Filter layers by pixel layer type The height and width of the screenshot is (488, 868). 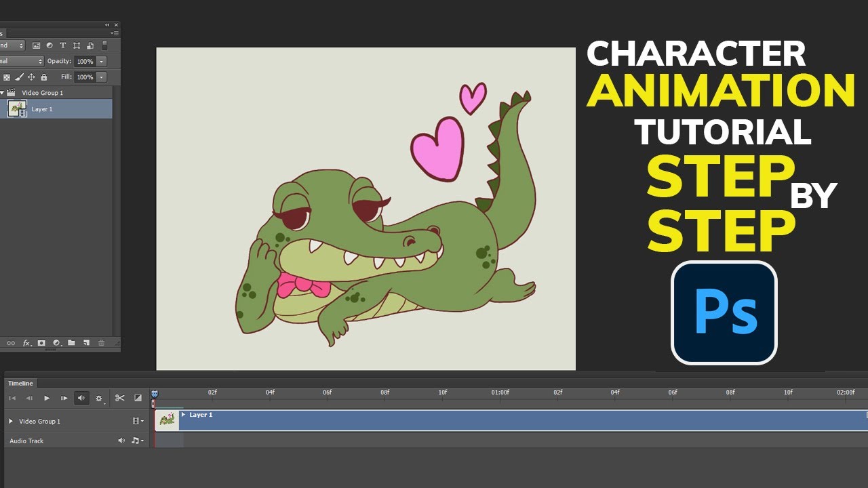[36, 45]
